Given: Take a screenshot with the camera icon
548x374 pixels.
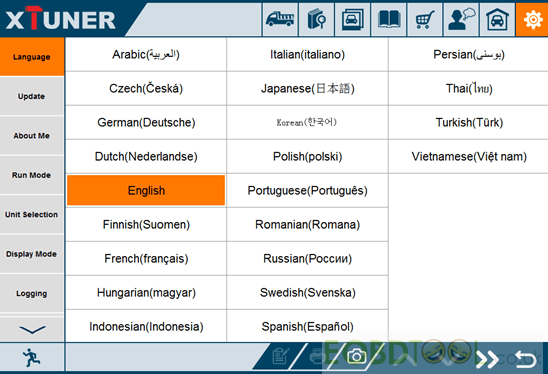Looking at the screenshot, I should pos(356,357).
